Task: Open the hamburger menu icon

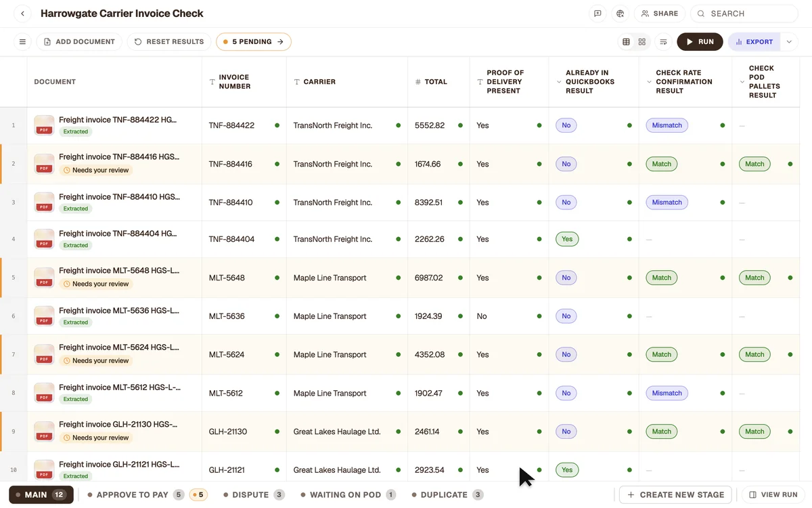Action: point(22,42)
